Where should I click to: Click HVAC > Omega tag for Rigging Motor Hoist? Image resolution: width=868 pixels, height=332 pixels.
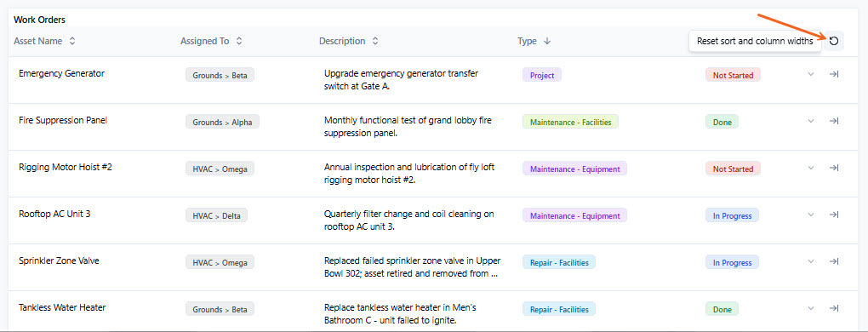click(x=220, y=169)
